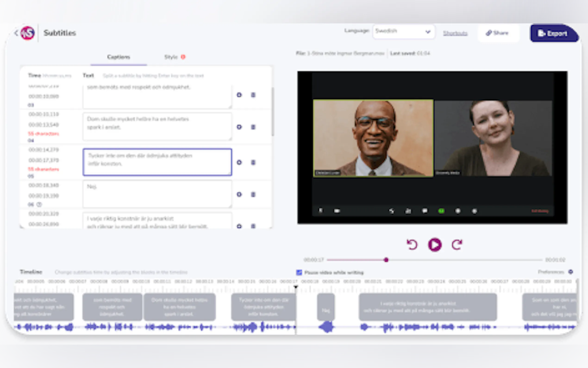Image resolution: width=588 pixels, height=368 pixels.
Task: Click the captions list vertical scrollbar
Action: point(273,112)
